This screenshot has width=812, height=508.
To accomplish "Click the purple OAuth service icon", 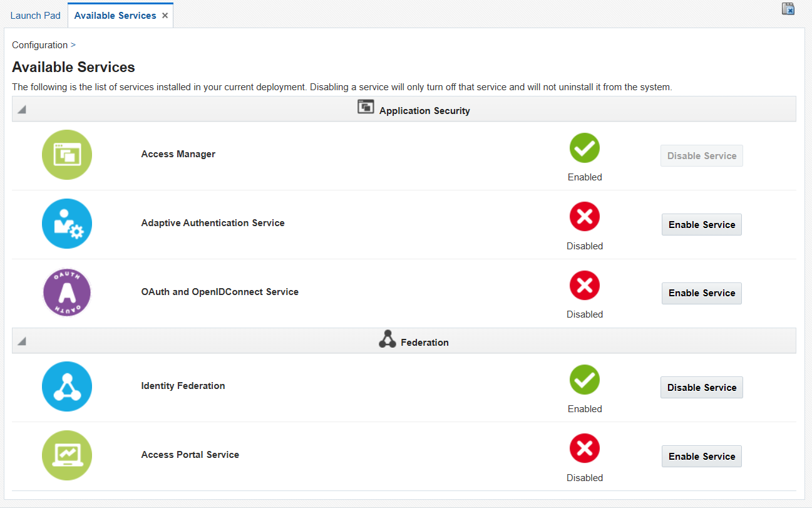I will point(67,293).
